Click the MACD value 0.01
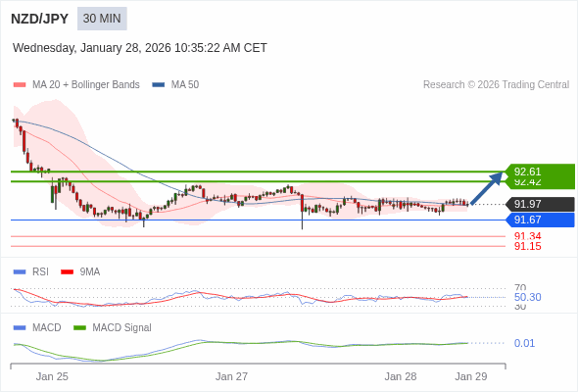This screenshot has width=578, height=392. click(524, 343)
